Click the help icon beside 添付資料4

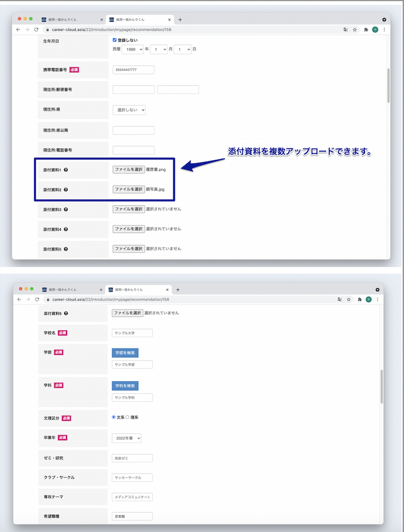[x=66, y=229]
